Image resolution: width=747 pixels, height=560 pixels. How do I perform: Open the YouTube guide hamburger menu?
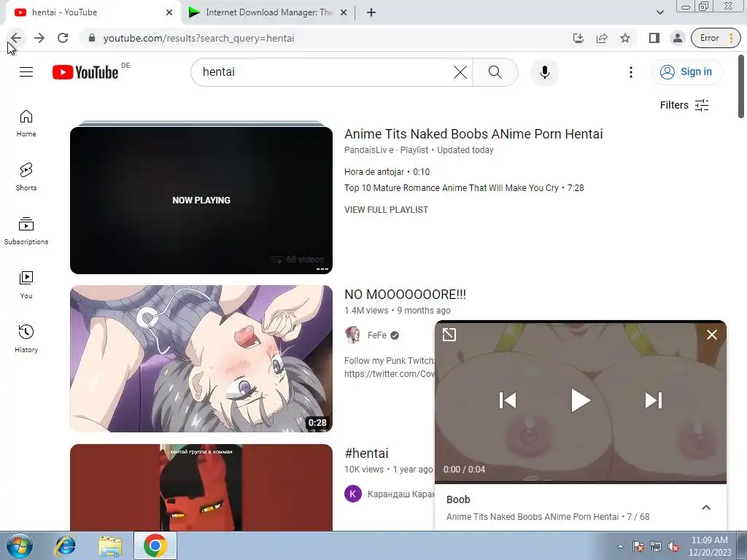tap(26, 72)
